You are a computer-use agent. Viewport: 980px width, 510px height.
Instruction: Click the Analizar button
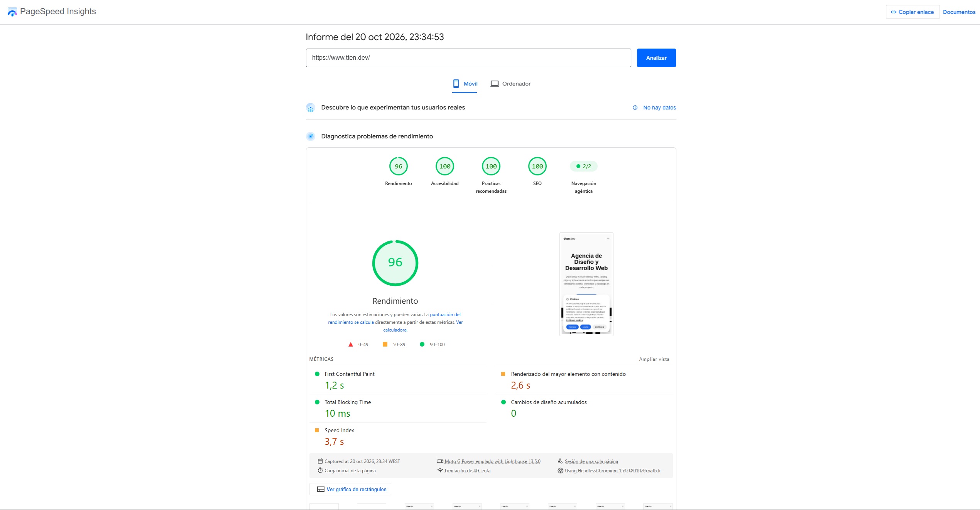coord(656,58)
